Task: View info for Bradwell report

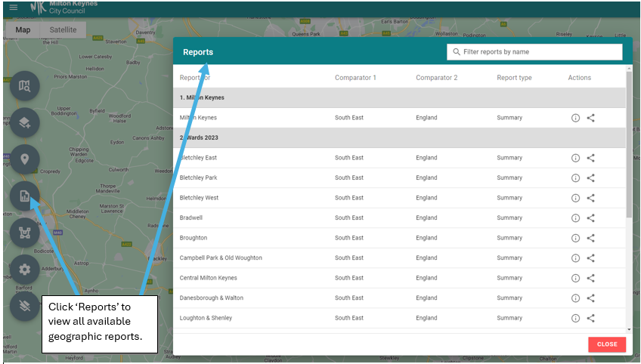Action: coord(575,218)
